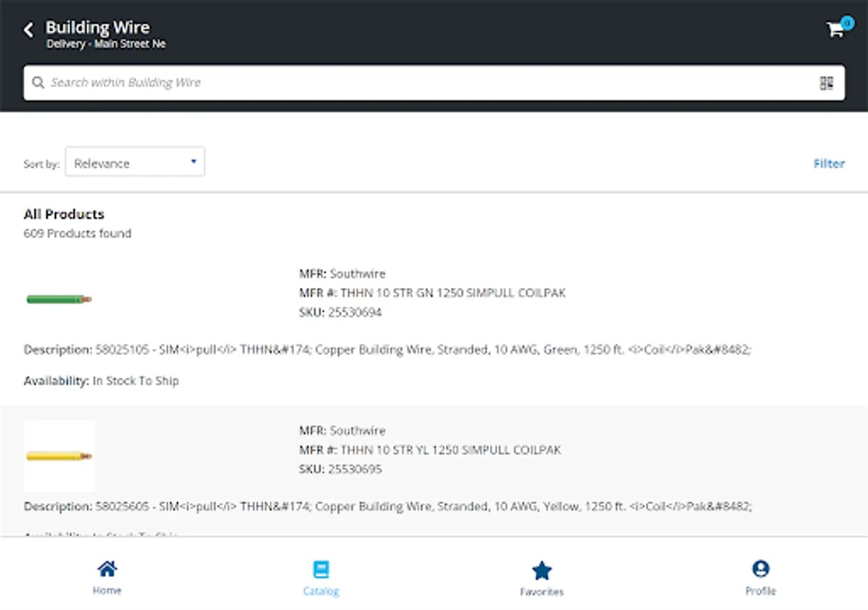The height and width of the screenshot is (610, 868).
Task: Select MFR # THHN 10 STR YL 1250 text
Action: (430, 449)
